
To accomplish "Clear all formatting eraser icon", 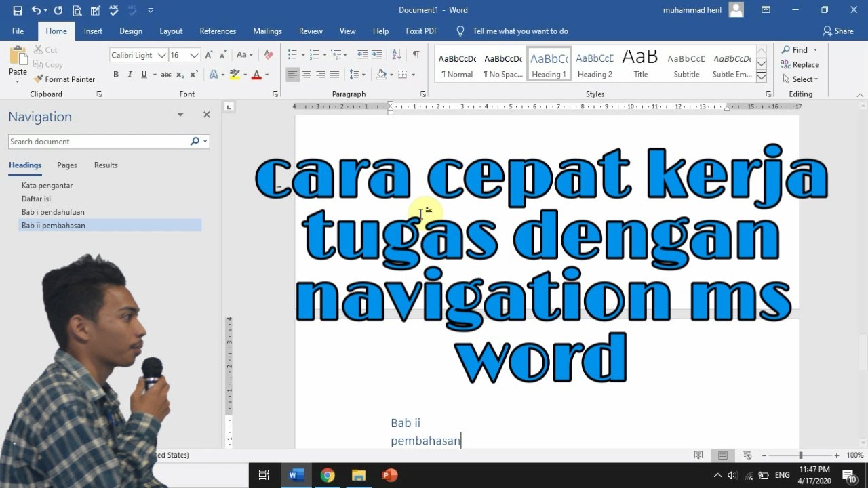I will click(269, 55).
